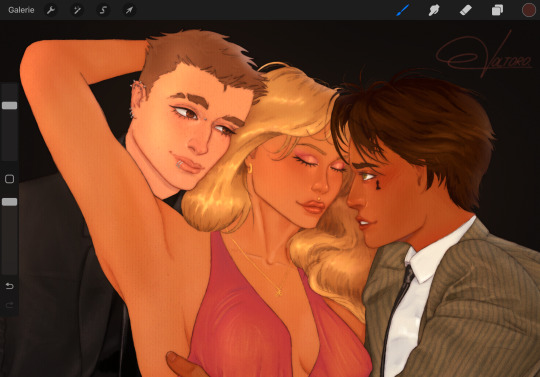The image size is (540, 377).
Task: Click the lower part of opacity slider track
Action: pyautogui.click(x=9, y=248)
